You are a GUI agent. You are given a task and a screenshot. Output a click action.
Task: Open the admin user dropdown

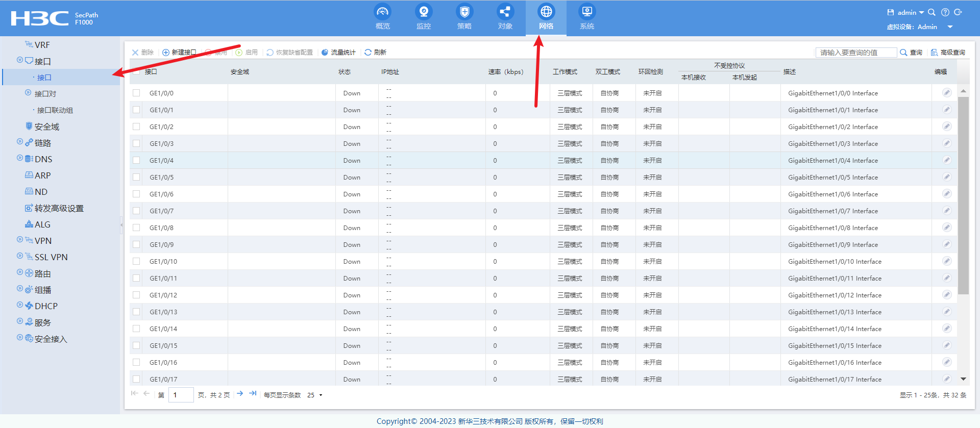(911, 12)
